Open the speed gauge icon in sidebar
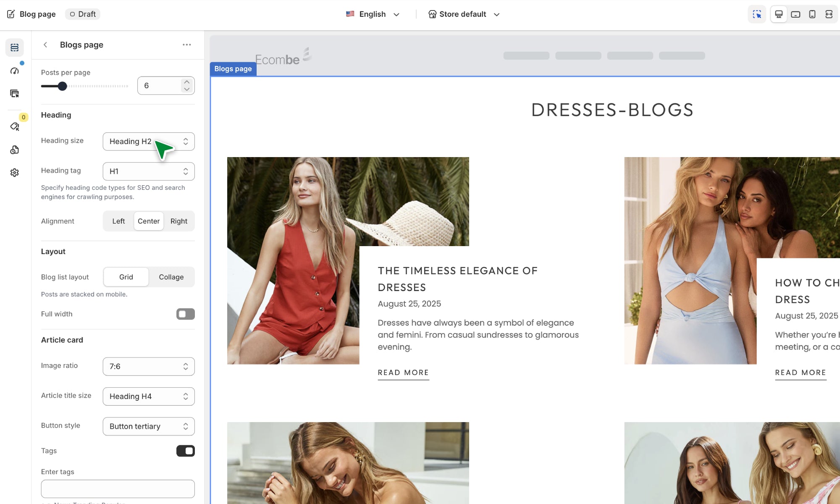The image size is (840, 504). 15,71
